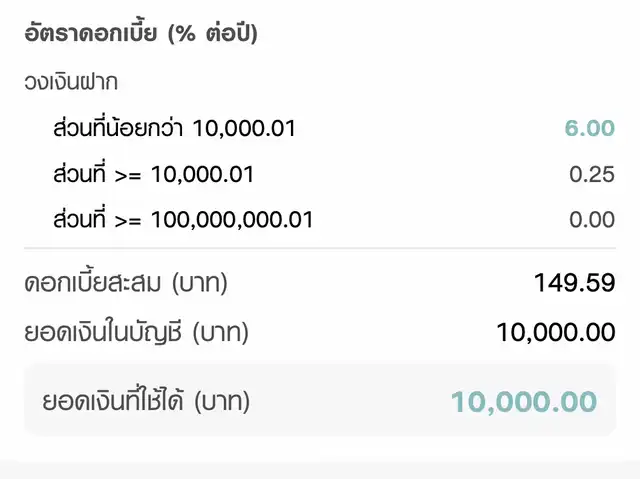The image size is (640, 479).
Task: Select the ยอดเงินในบัญชี (บาท) label
Action: (x=136, y=332)
